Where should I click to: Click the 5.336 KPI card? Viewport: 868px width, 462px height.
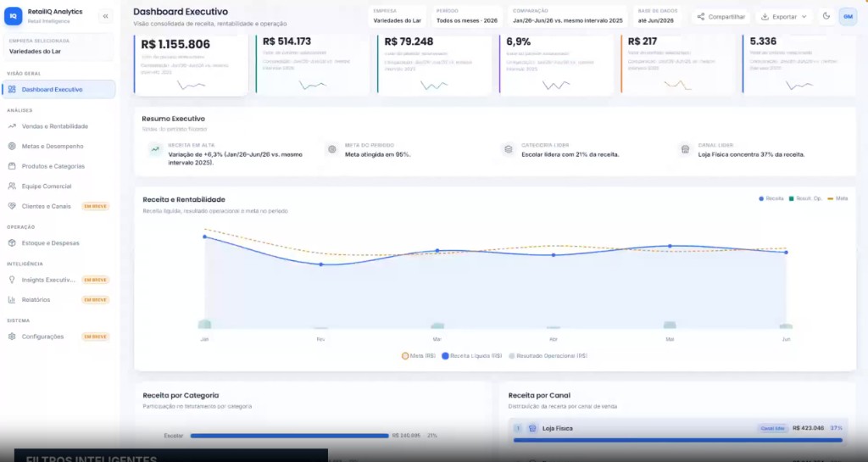click(x=798, y=65)
